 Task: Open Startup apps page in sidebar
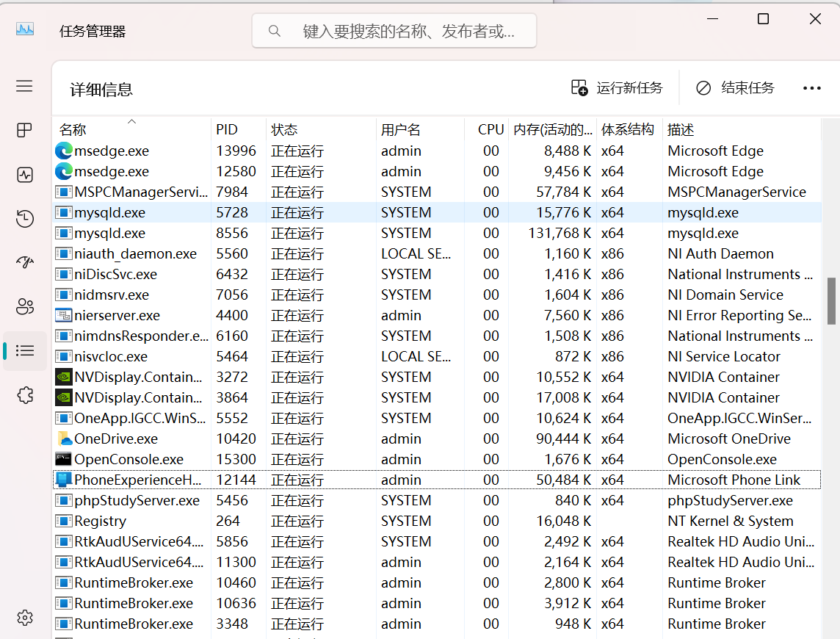[x=24, y=262]
